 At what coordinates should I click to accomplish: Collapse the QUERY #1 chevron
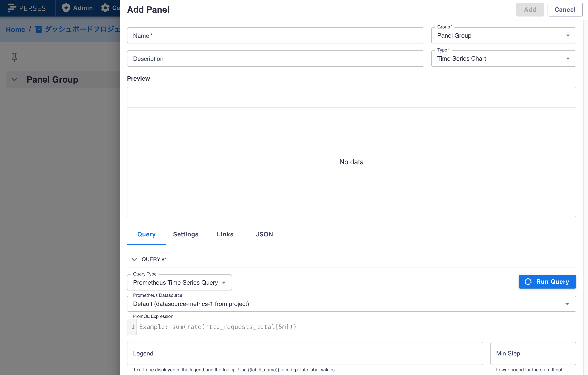[x=134, y=259]
